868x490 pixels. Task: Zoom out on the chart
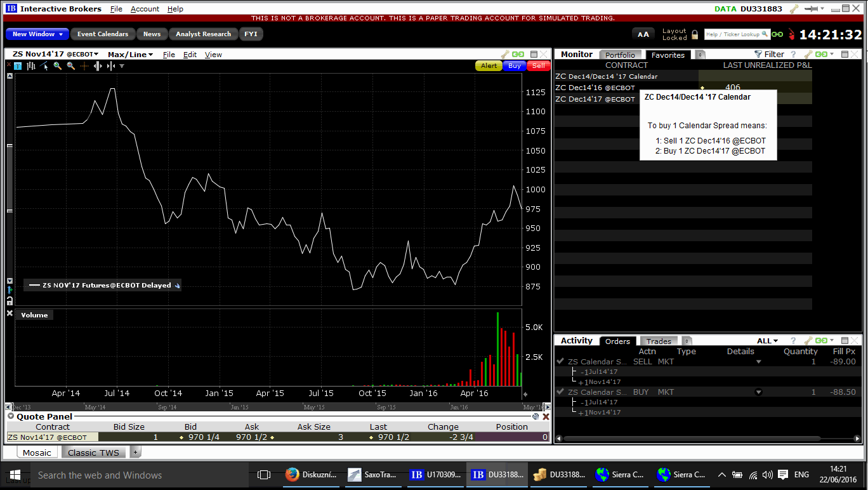click(x=70, y=66)
